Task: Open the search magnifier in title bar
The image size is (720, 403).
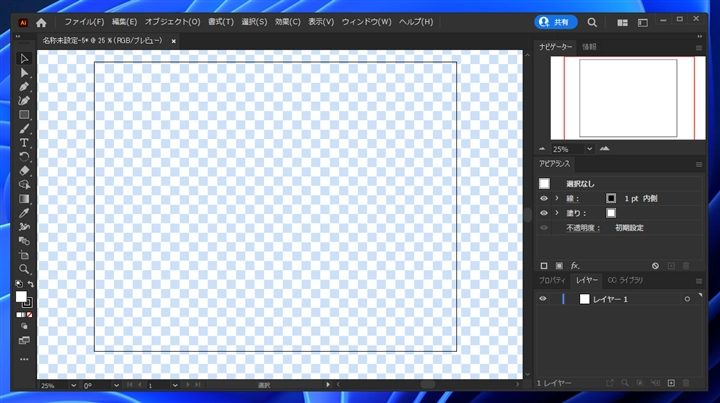Action: coord(592,22)
